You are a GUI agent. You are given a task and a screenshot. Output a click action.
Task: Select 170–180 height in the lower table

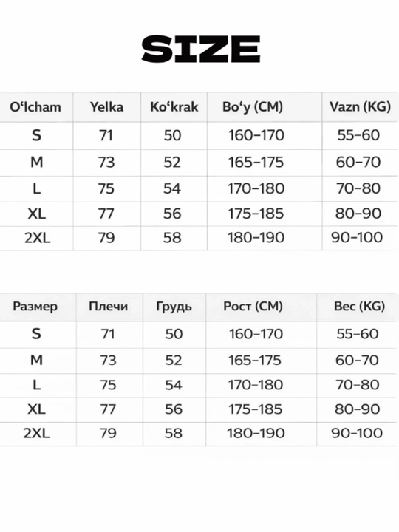(255, 385)
